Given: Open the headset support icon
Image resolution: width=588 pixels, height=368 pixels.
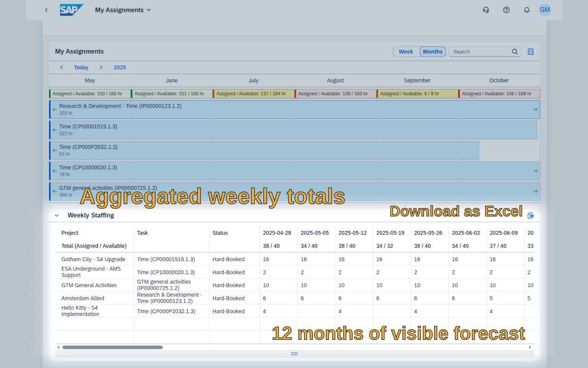Looking at the screenshot, I should 486,10.
